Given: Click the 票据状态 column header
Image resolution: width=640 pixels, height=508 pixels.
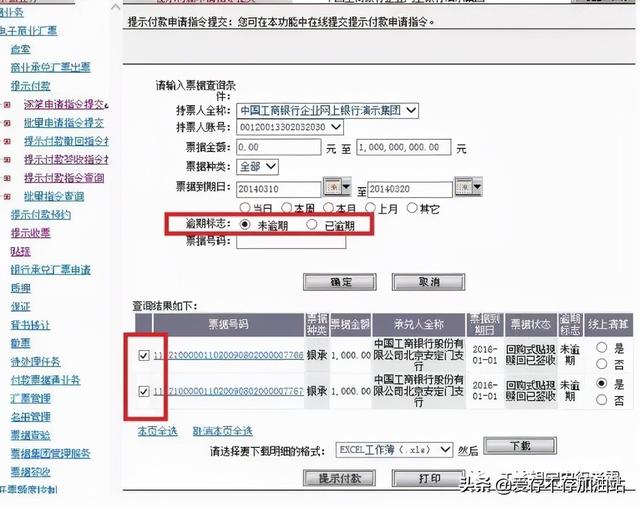Looking at the screenshot, I should coord(530,325).
